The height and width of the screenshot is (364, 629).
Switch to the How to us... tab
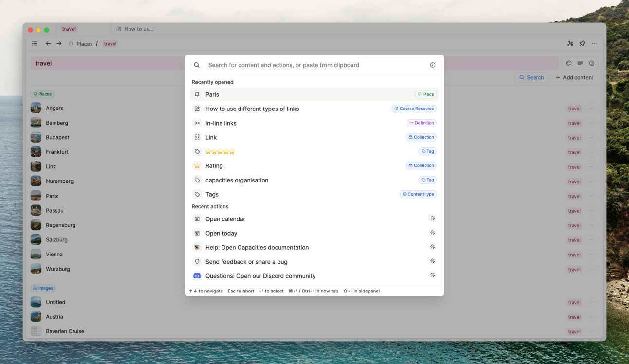pyautogui.click(x=138, y=29)
